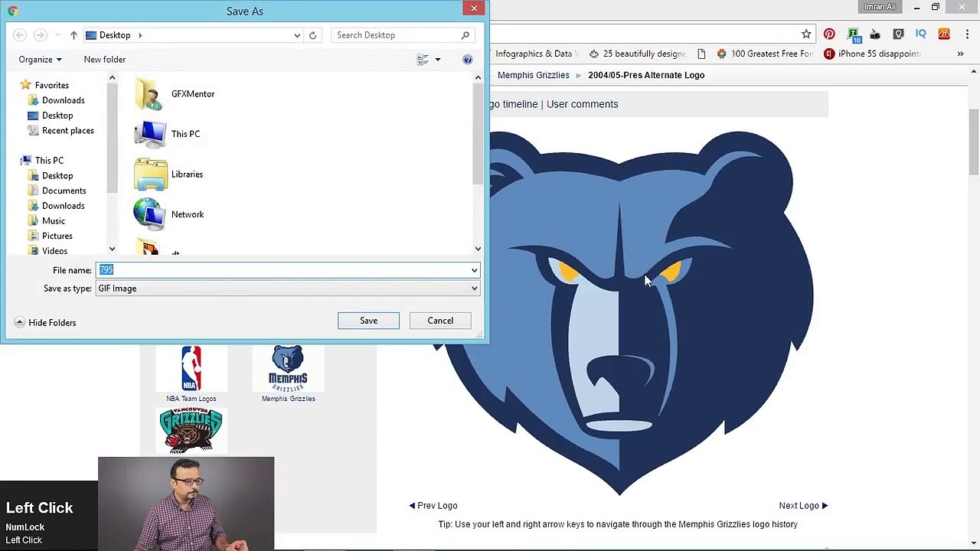Open Infographics & Data bookmark
The width and height of the screenshot is (980, 551).
tap(534, 54)
